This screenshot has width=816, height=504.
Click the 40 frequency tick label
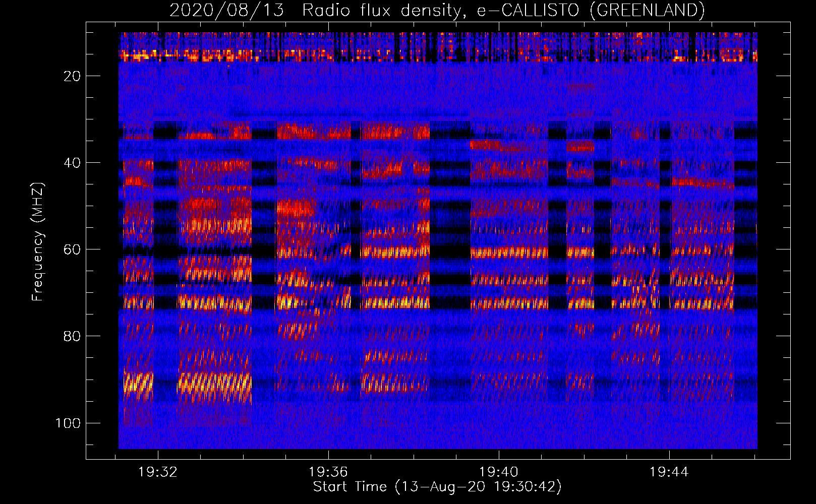72,163
